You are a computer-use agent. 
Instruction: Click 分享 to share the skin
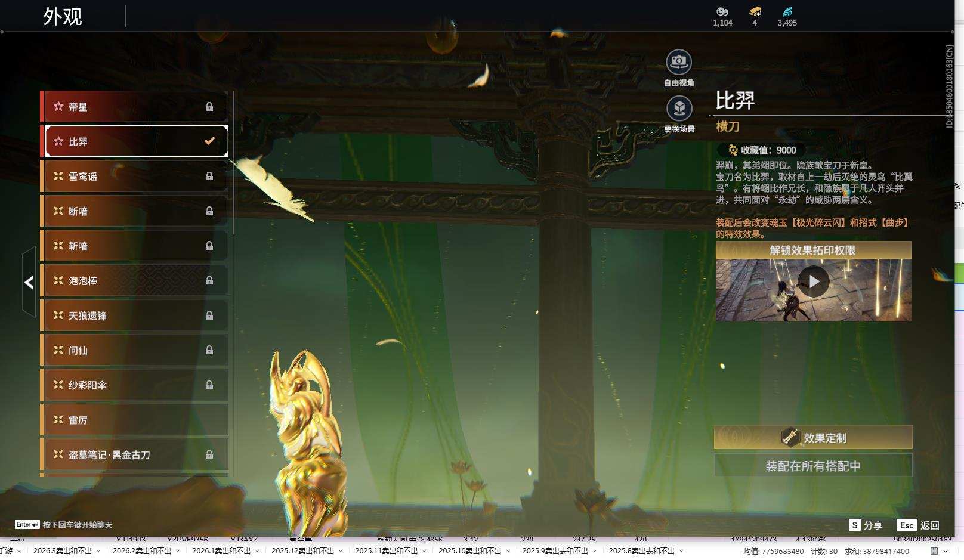(x=873, y=525)
